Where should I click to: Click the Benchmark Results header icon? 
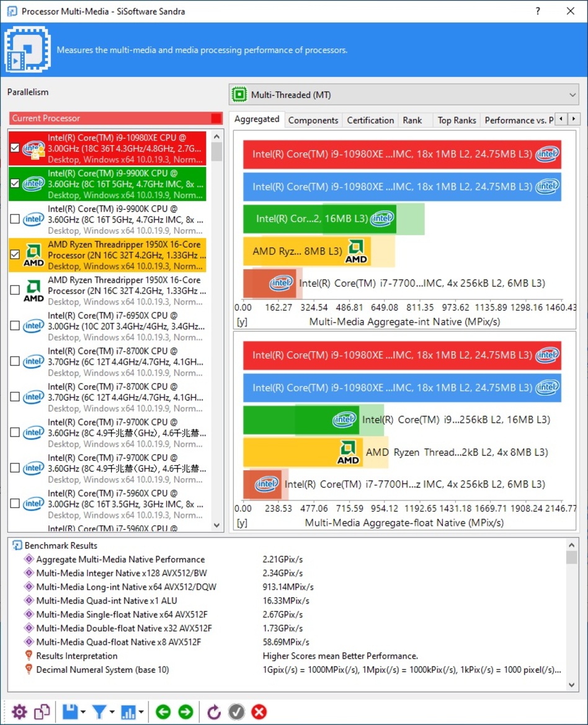pyautogui.click(x=17, y=546)
